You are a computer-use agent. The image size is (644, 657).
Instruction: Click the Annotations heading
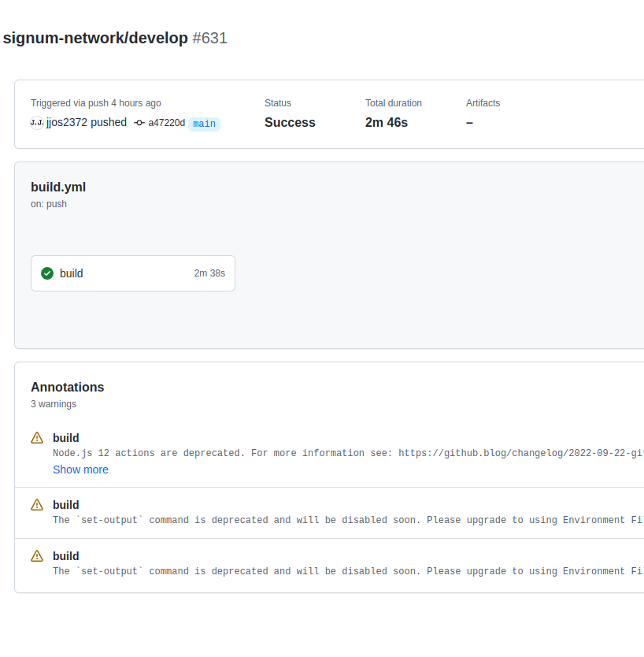pos(68,387)
